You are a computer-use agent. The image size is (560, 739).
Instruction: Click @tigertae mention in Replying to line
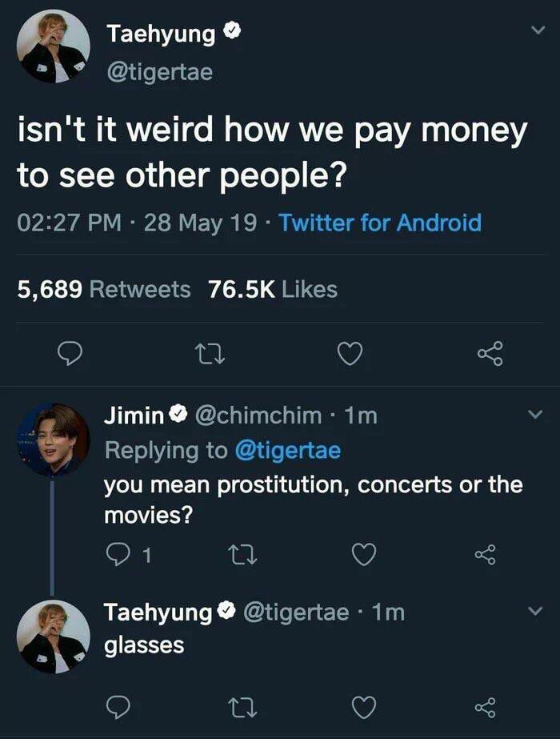[x=287, y=450]
